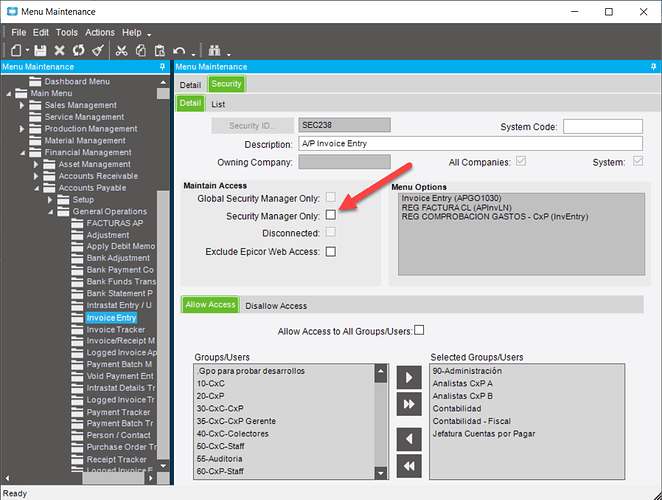
Task: Check Exclude Epicor Web Access
Action: [331, 252]
